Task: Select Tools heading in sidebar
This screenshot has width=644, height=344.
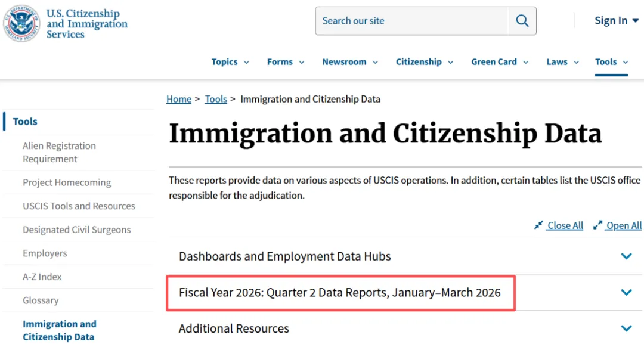Action: pos(25,122)
